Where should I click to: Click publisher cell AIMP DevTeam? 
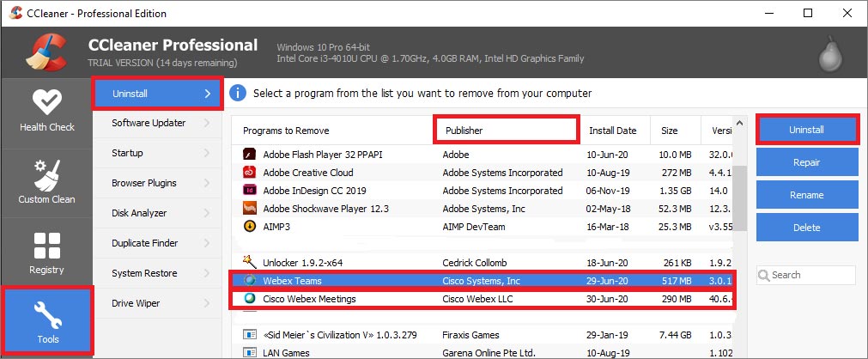(474, 227)
